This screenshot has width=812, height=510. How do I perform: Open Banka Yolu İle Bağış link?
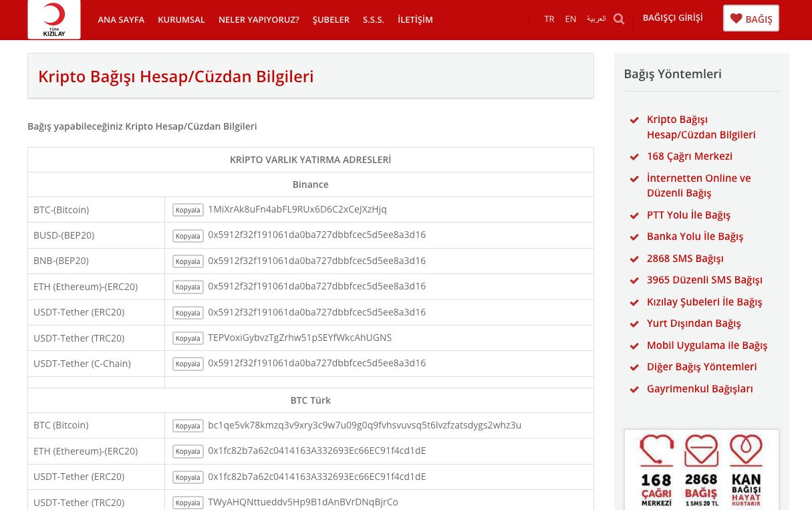[x=695, y=236]
